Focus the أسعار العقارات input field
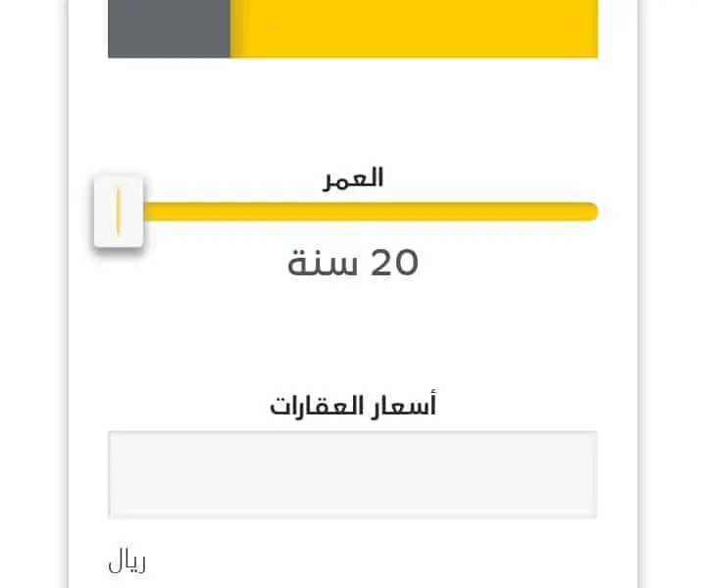 353,474
